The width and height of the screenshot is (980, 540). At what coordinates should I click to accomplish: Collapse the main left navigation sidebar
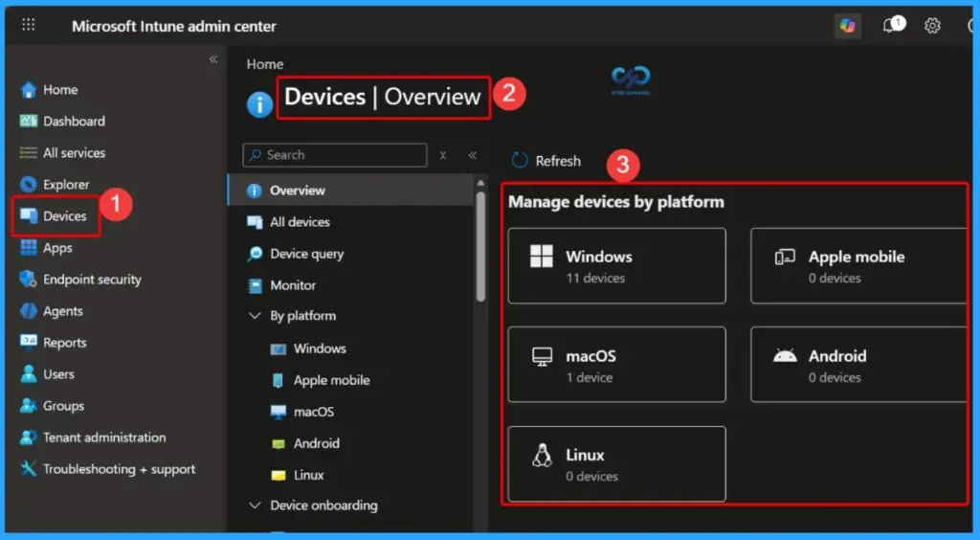213,59
